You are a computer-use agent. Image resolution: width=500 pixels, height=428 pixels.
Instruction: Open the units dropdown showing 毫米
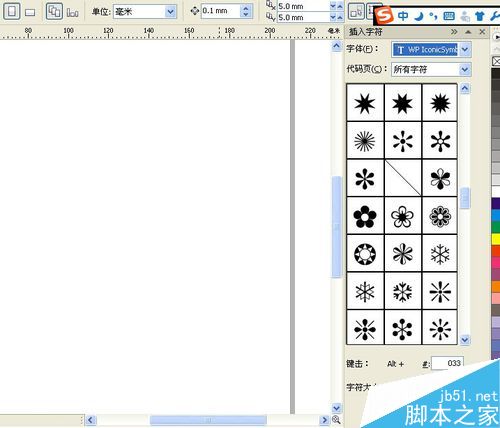tap(170, 12)
